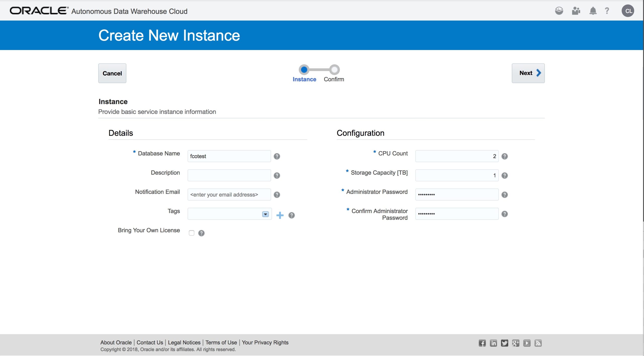Click the notifications bell icon
This screenshot has width=644, height=356.
coord(593,11)
